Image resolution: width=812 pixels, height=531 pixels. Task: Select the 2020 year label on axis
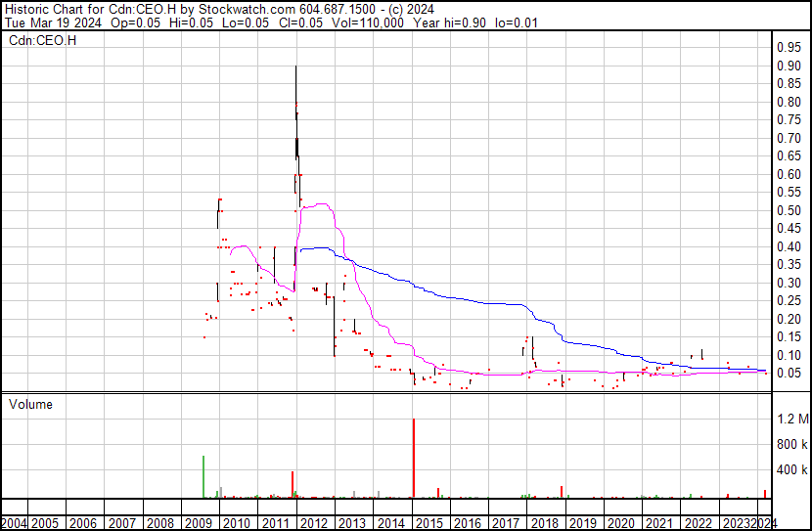621,523
